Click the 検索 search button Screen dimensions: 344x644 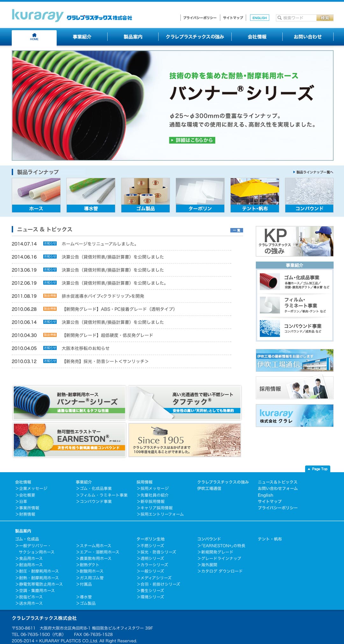[x=325, y=18]
